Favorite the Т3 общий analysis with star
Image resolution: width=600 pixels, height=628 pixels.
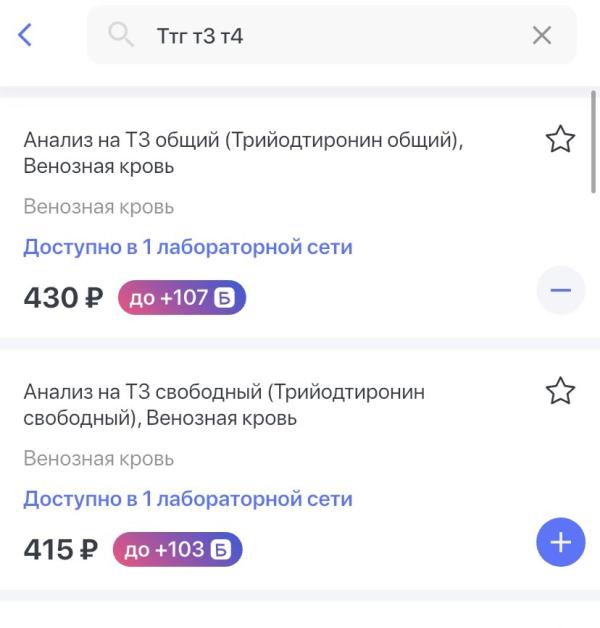tap(560, 140)
